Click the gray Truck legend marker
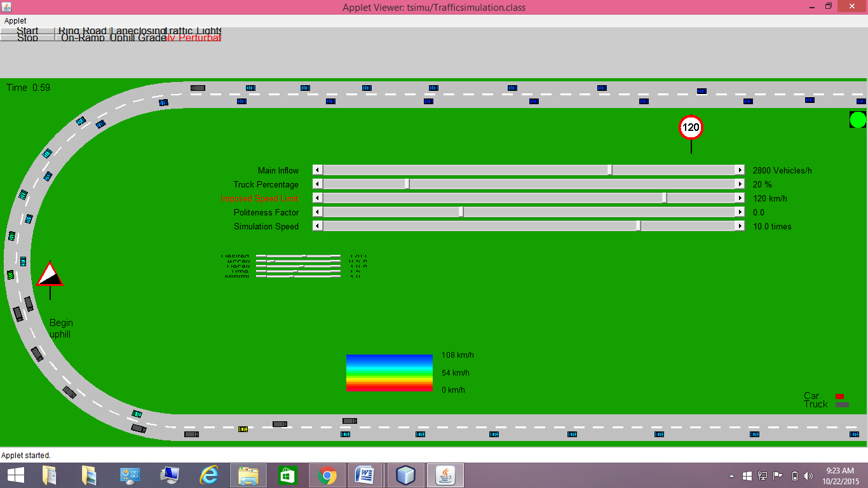868x488 pixels. (x=842, y=405)
